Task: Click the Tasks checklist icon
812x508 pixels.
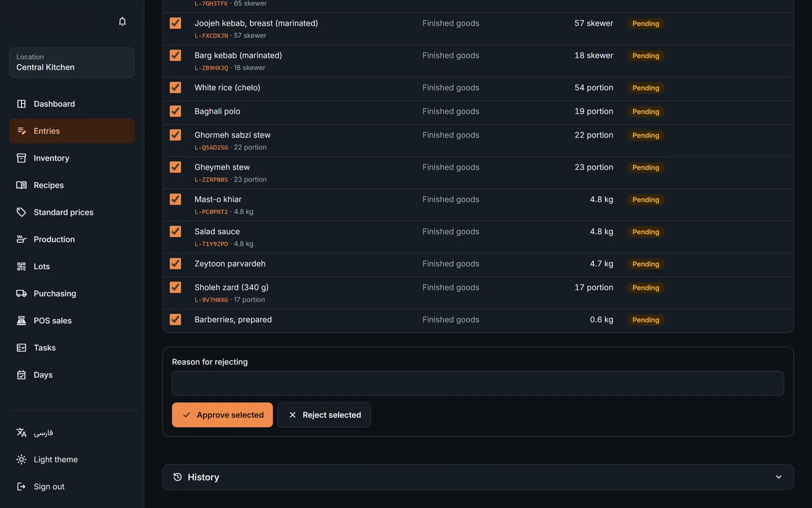Action: tap(21, 347)
